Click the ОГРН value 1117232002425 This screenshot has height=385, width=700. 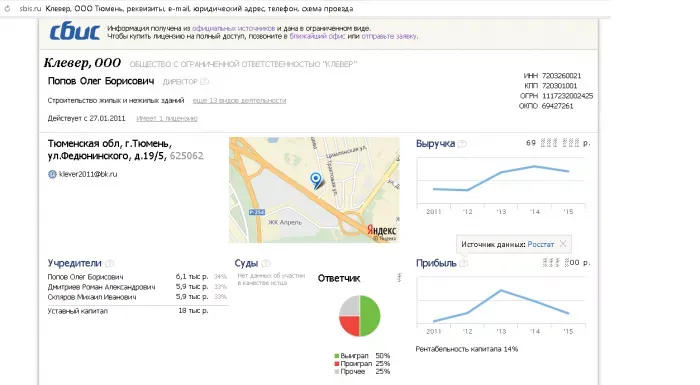(567, 96)
